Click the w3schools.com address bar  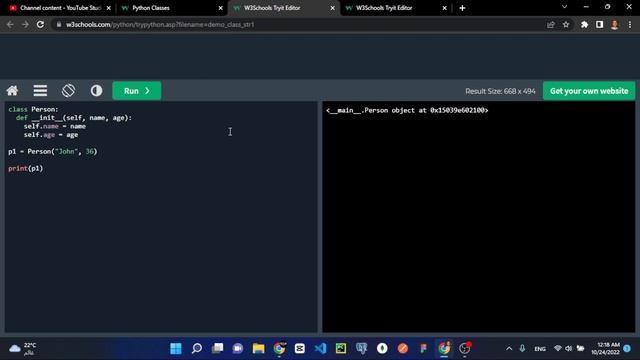298,24
